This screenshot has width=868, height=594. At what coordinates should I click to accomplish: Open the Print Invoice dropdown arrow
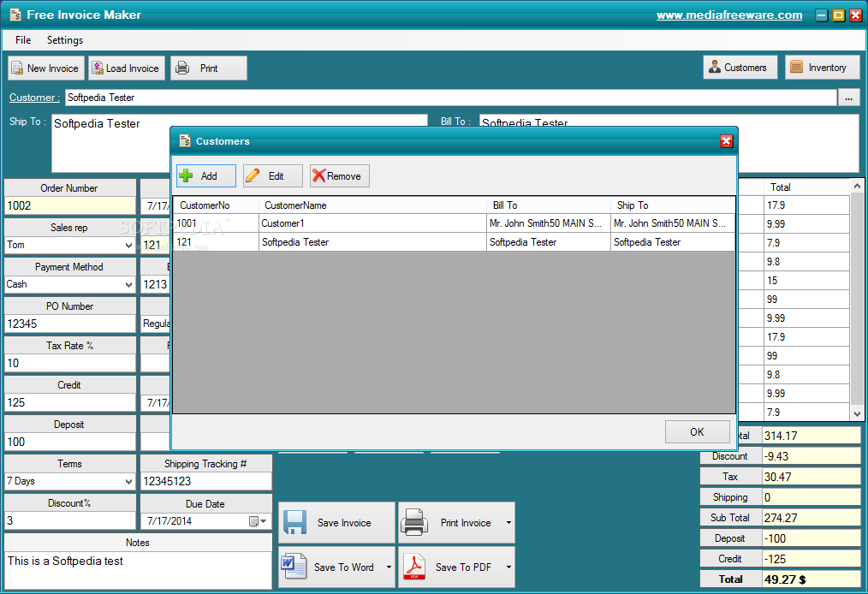pyautogui.click(x=508, y=523)
